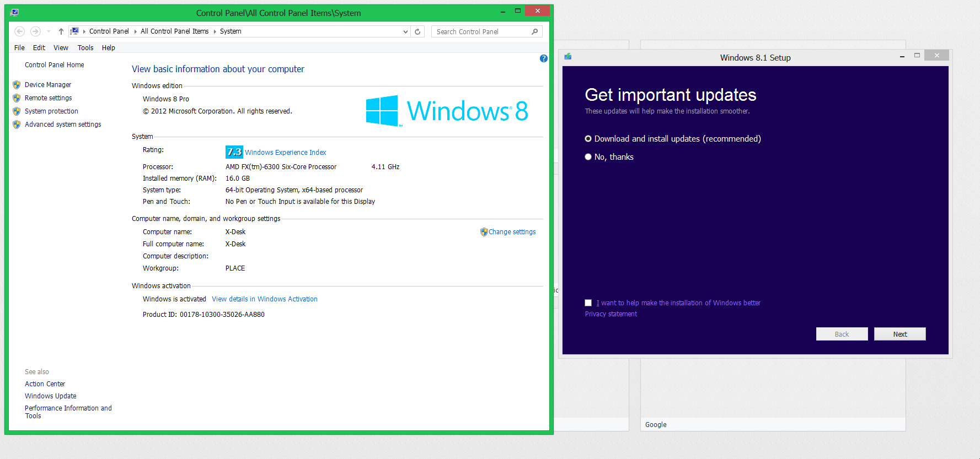The width and height of the screenshot is (980, 459).
Task: Open the Help menu
Action: click(x=109, y=48)
